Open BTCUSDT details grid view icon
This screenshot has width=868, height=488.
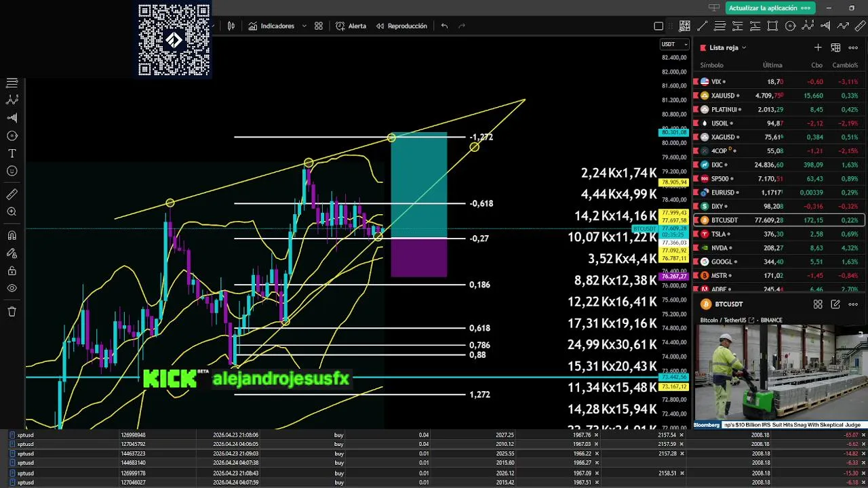click(x=818, y=304)
